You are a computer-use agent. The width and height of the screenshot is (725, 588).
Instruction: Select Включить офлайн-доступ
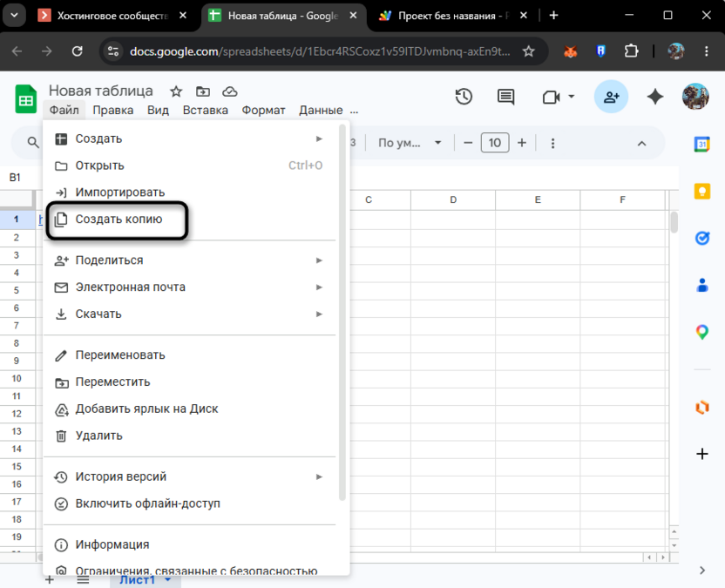189,504
